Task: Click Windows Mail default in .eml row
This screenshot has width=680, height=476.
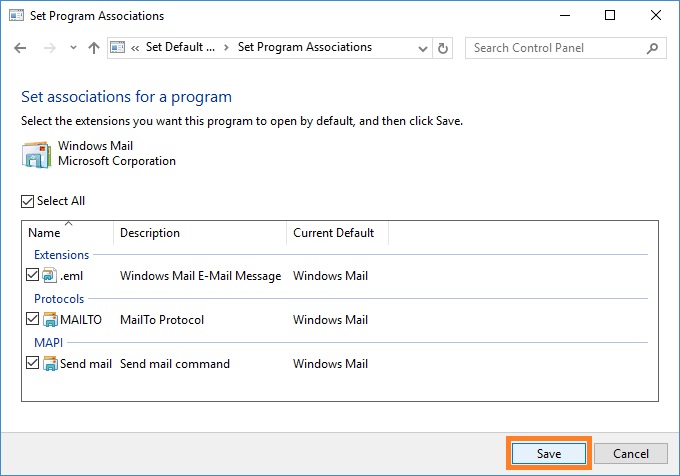Action: coord(330,276)
